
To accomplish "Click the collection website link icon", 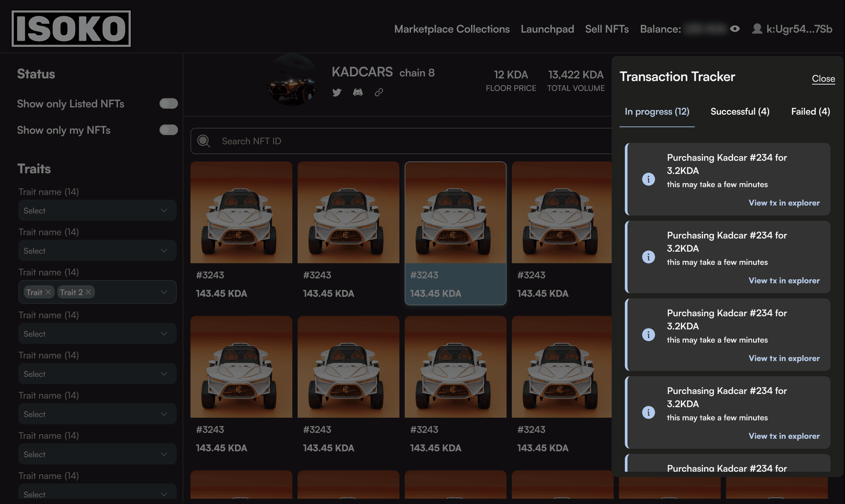I will [x=379, y=92].
